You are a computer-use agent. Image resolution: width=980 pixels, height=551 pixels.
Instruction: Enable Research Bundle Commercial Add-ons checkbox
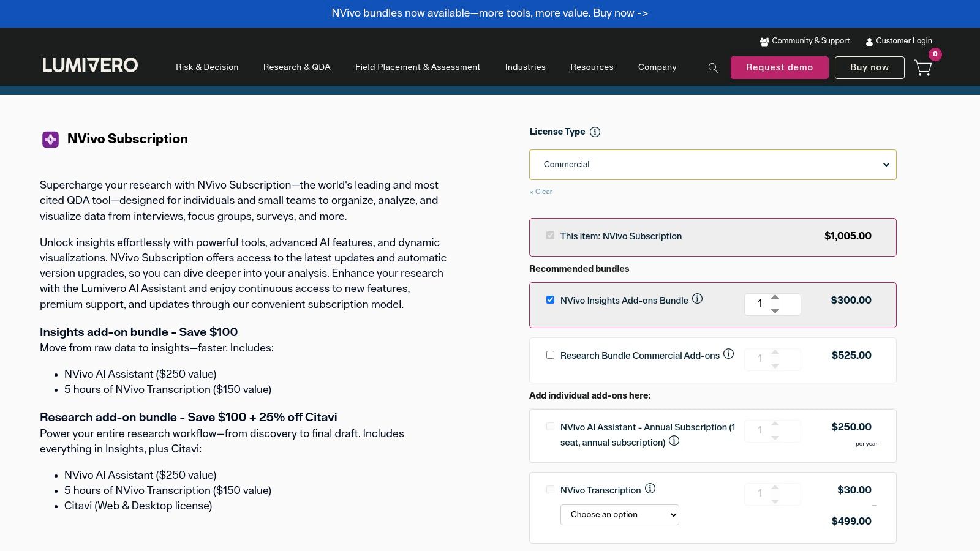550,355
